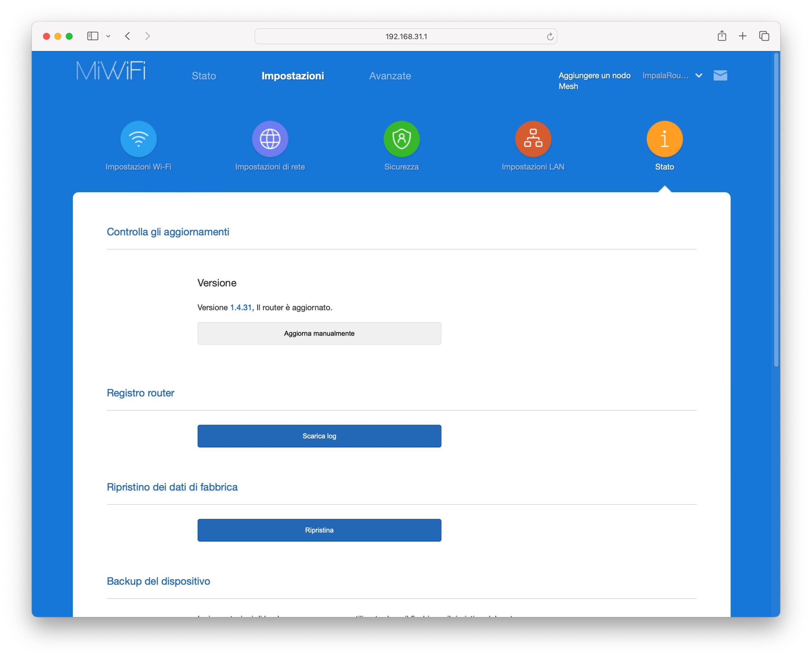Open new tab with plus icon

743,36
